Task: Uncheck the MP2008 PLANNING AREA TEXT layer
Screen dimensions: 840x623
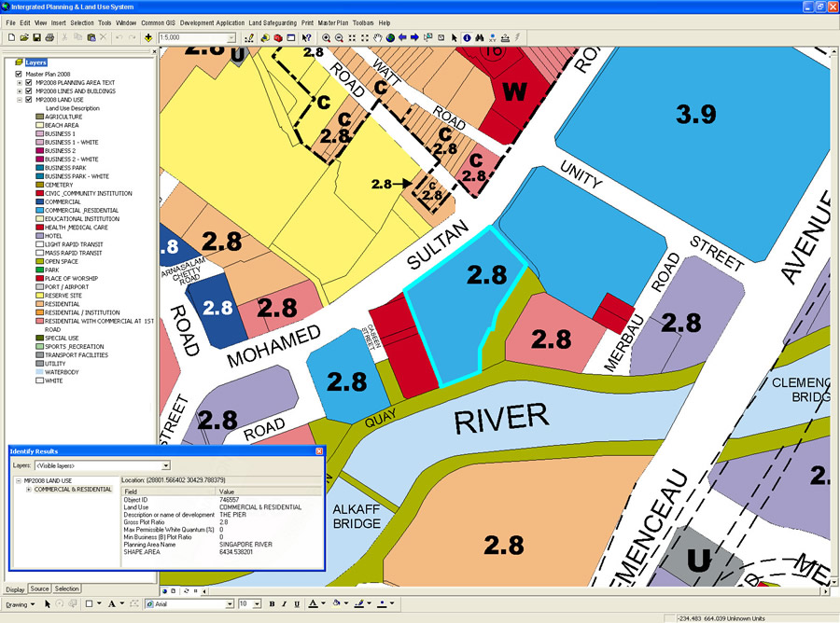Action: 28,81
